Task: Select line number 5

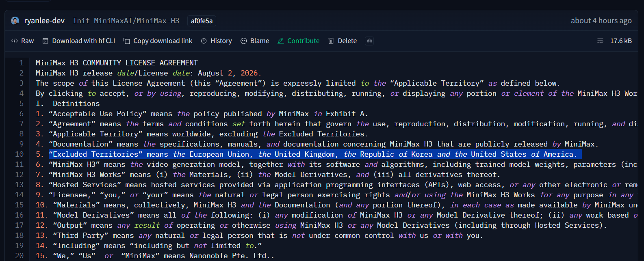Action: (x=21, y=104)
